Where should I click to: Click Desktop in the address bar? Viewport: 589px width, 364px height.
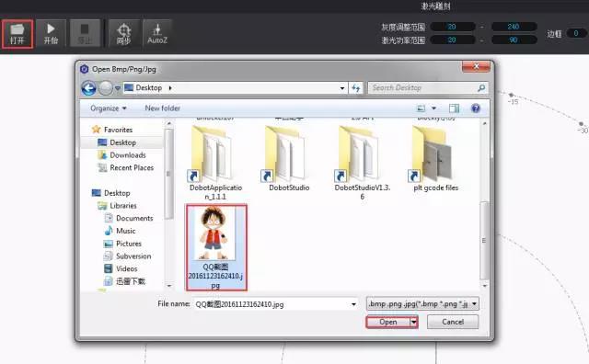click(x=148, y=88)
